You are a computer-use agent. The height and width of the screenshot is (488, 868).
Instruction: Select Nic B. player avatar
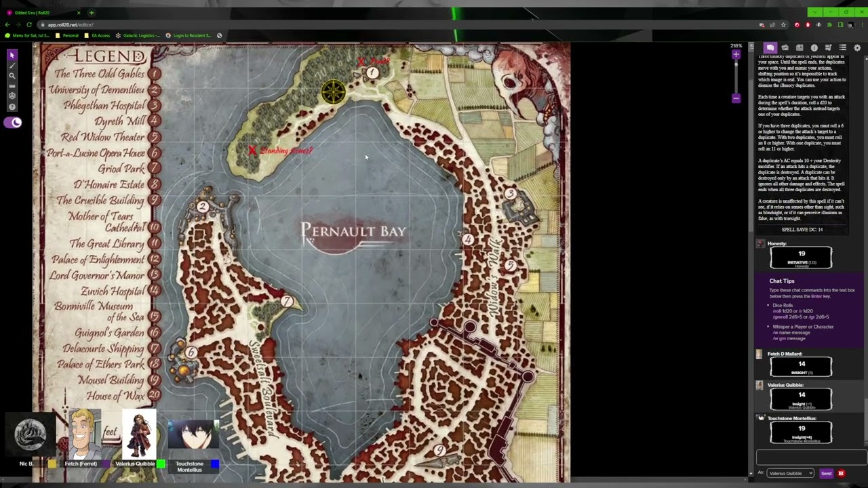click(30, 434)
